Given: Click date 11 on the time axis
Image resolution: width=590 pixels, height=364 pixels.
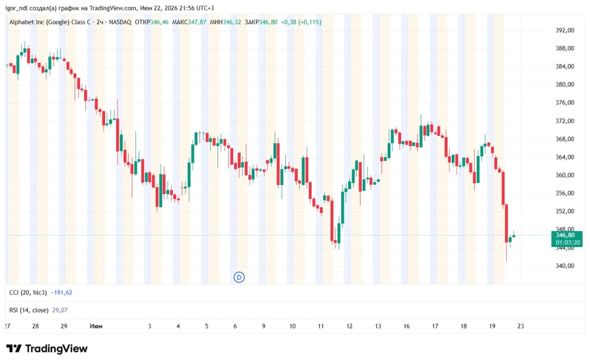Looking at the screenshot, I should click(321, 326).
